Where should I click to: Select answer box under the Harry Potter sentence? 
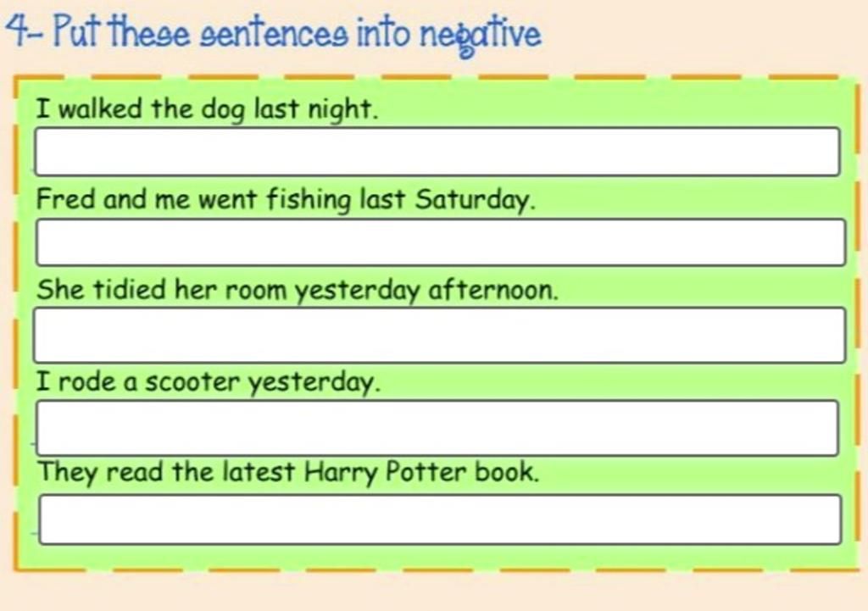tap(440, 519)
